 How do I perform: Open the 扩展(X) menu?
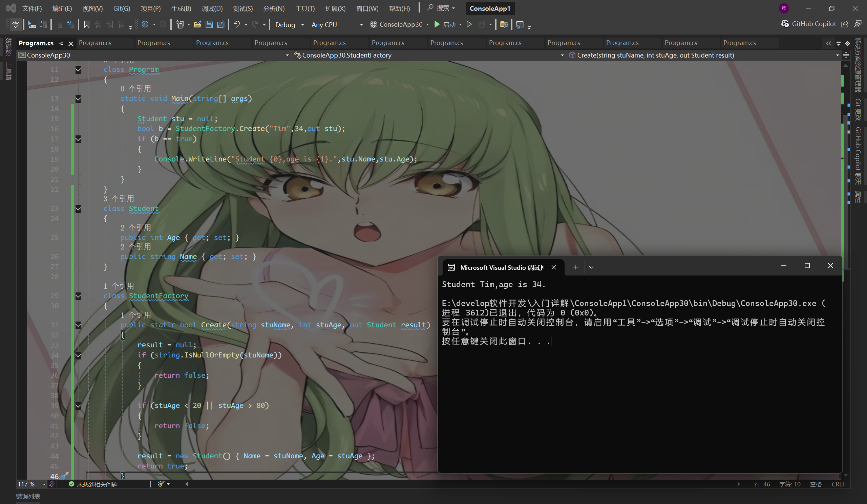point(335,8)
